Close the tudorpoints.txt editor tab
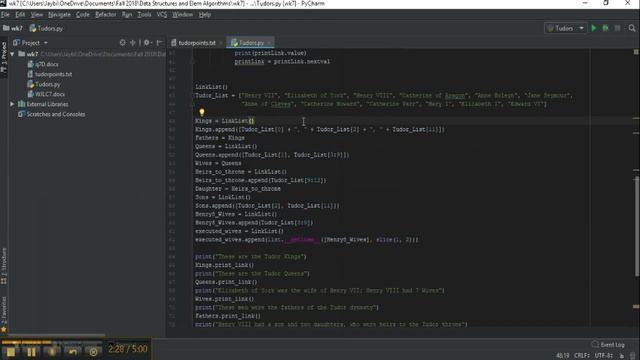This screenshot has width=640, height=360. click(x=221, y=42)
